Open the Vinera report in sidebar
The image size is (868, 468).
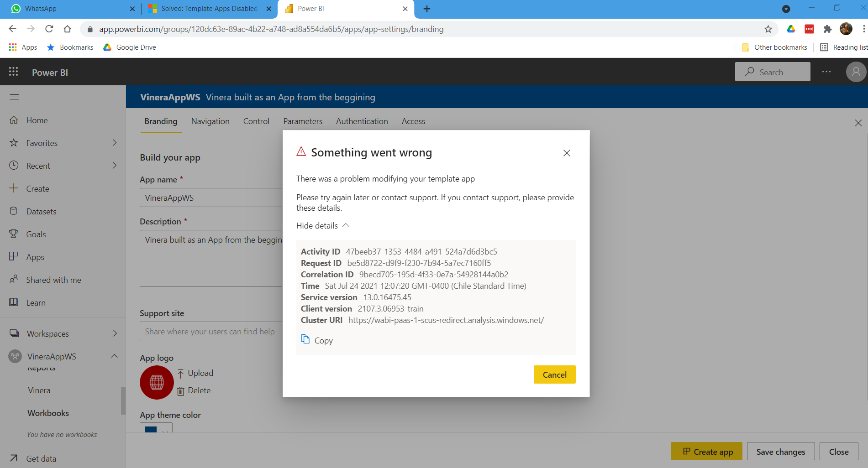(x=39, y=390)
